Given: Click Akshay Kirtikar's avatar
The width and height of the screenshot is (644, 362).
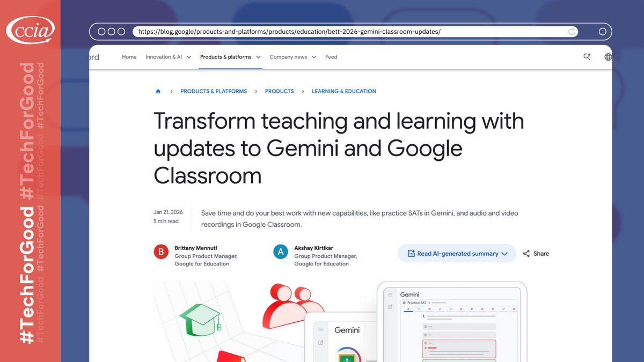Looking at the screenshot, I should coord(281,252).
